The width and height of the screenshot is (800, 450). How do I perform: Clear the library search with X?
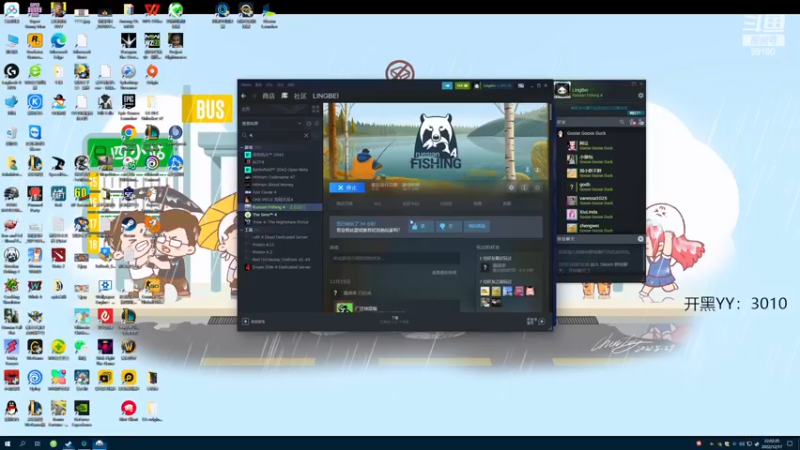tap(306, 135)
